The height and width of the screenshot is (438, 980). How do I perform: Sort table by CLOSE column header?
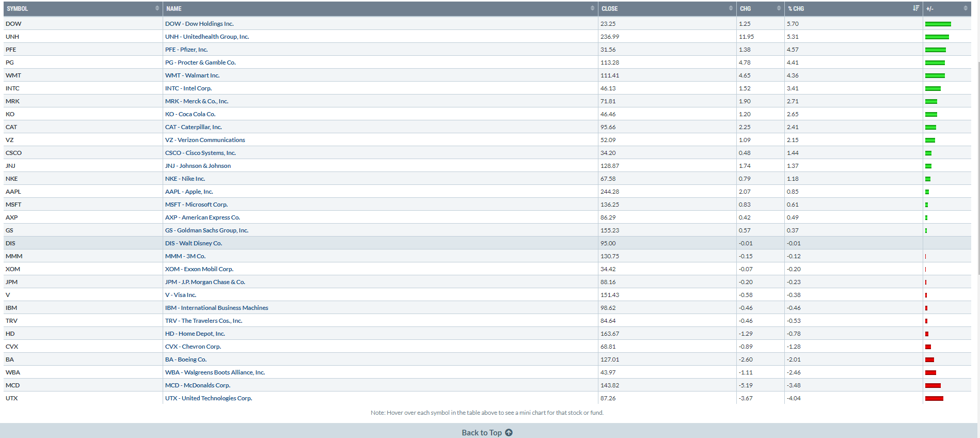pos(667,9)
